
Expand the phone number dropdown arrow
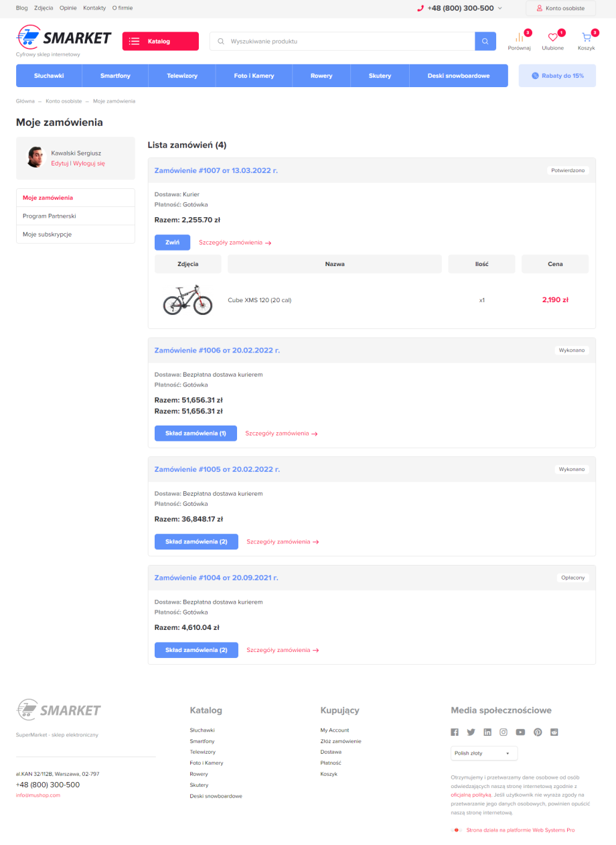[x=500, y=9]
